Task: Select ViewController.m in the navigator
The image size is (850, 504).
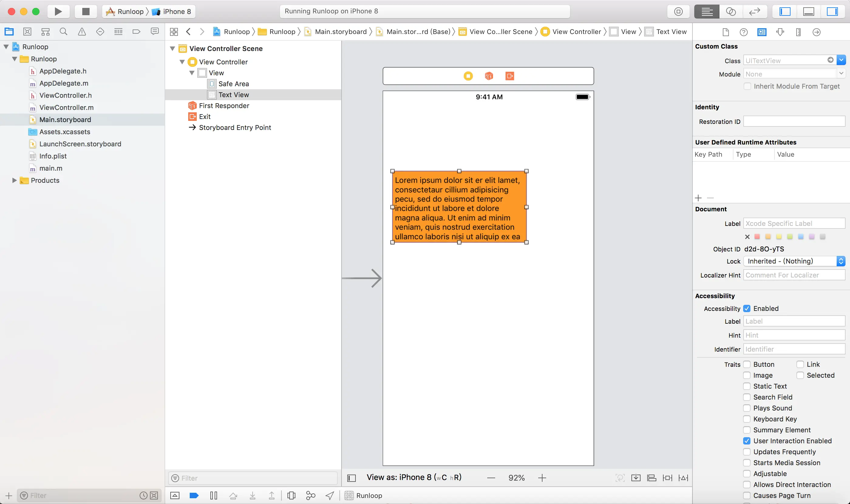Action: click(x=66, y=107)
